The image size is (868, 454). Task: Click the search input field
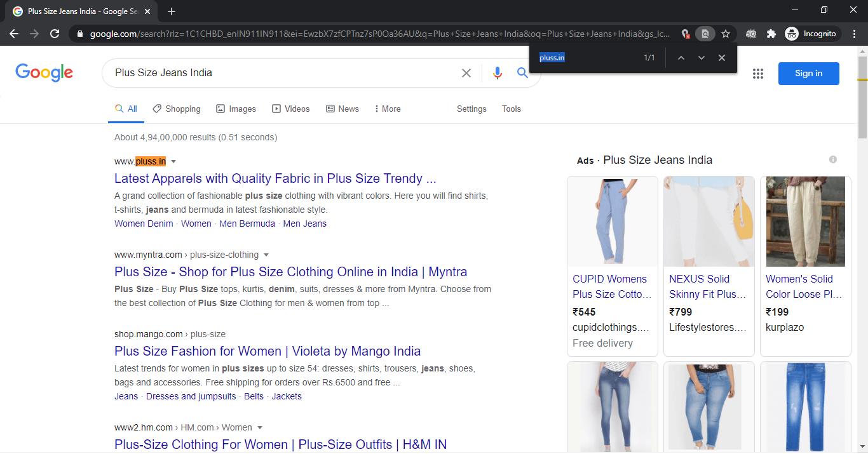tap(280, 73)
